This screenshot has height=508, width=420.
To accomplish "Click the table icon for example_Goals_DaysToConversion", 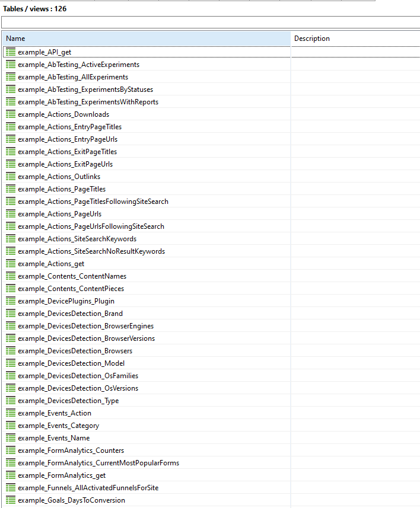I will [11, 500].
